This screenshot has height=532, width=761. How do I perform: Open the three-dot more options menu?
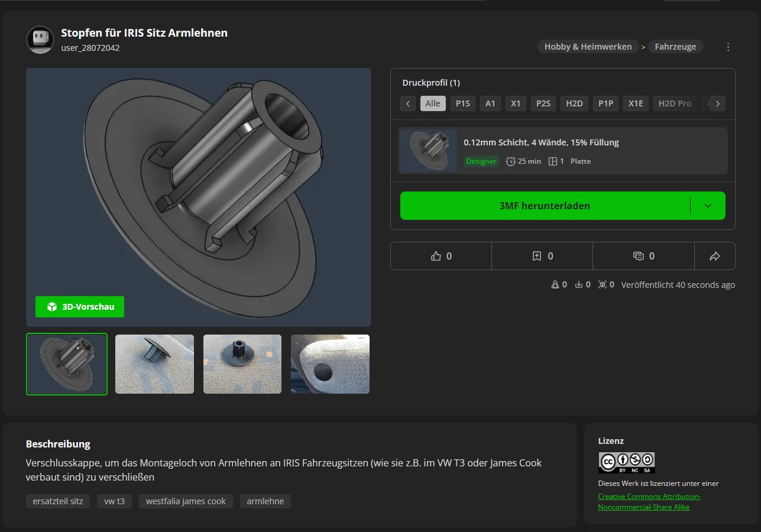(728, 47)
